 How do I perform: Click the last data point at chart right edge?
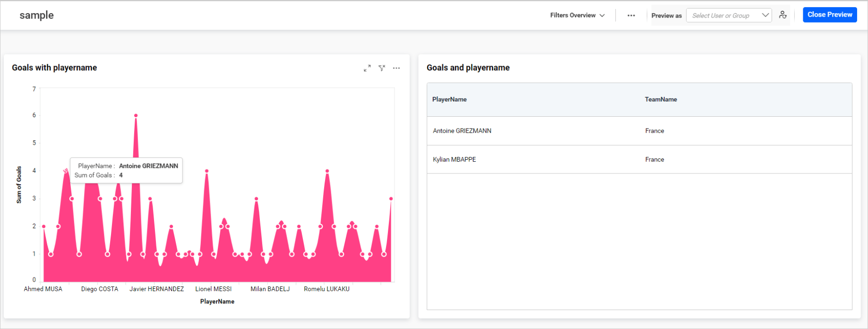point(391,199)
